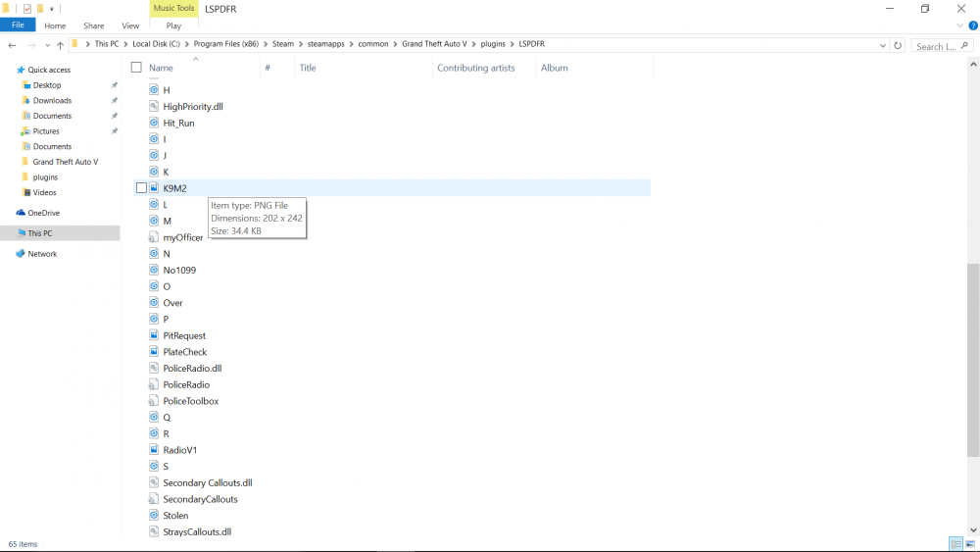Viewport: 980px width, 552px height.
Task: Switch to the Share ribbon tab
Action: [x=94, y=25]
